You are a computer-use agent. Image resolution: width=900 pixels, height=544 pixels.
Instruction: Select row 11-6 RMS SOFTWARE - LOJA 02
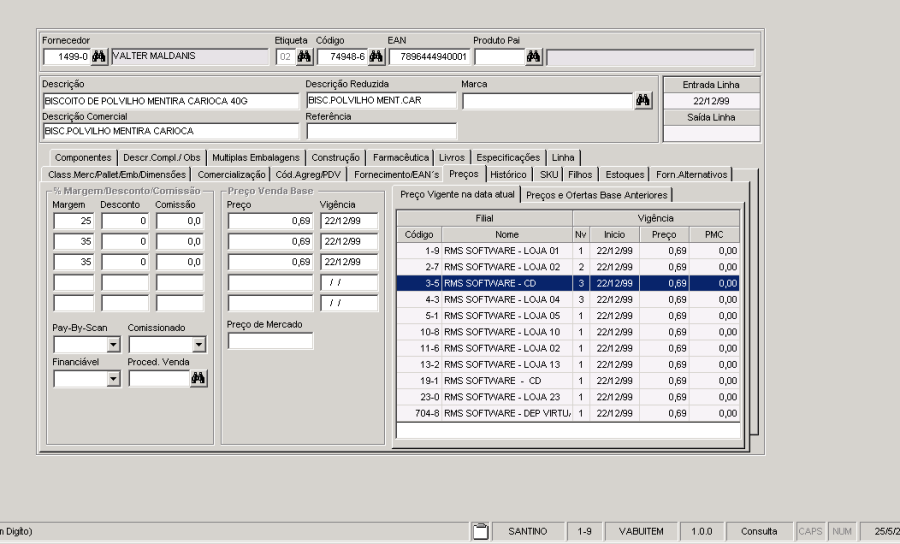pos(568,348)
